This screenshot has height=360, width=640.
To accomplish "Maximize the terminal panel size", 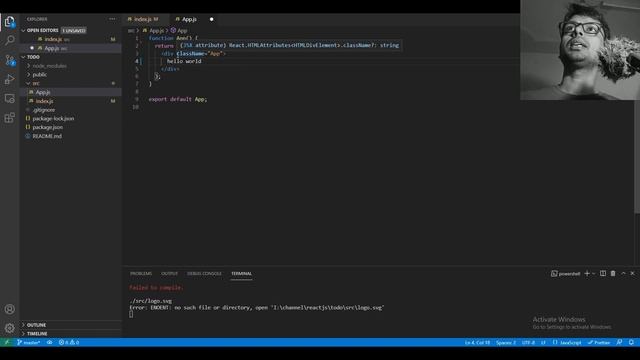I will [623, 273].
